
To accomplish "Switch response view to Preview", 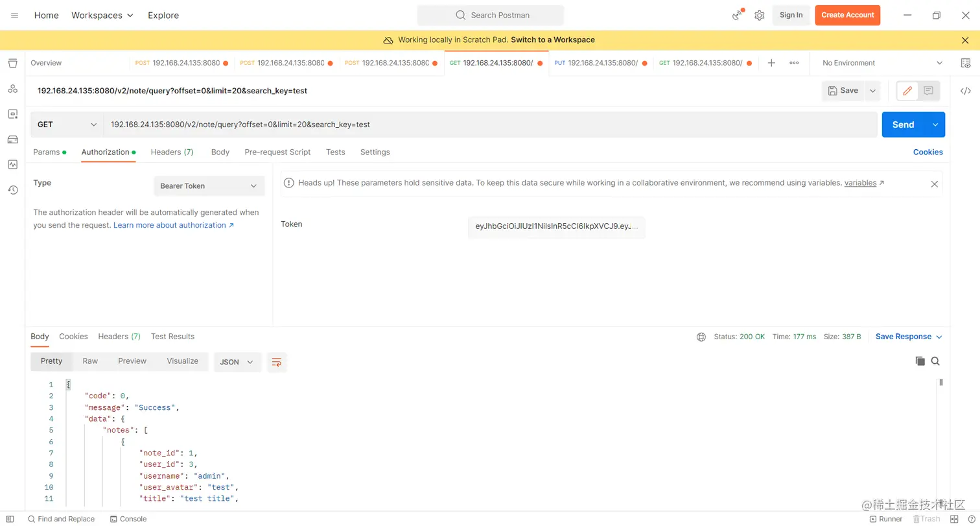I will pyautogui.click(x=132, y=361).
